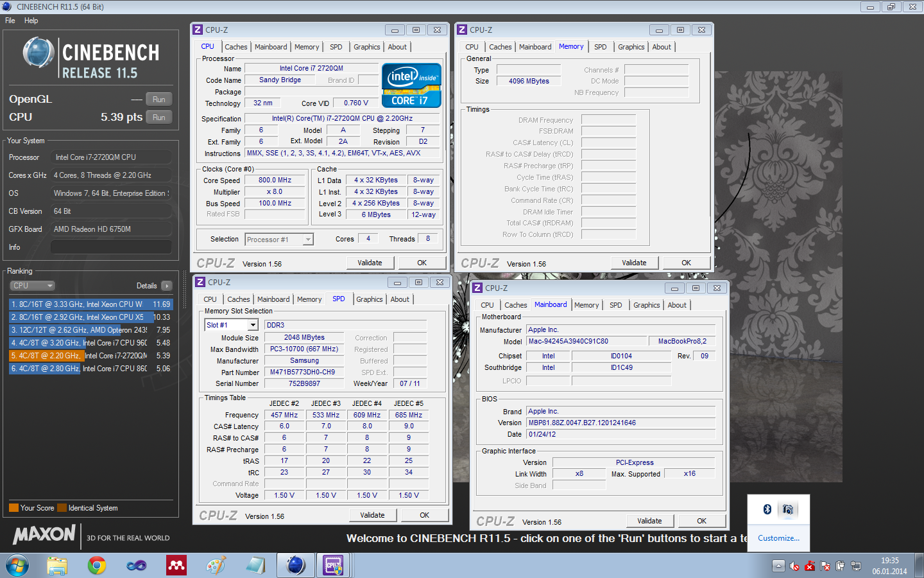Expand the CPU ranking type dropdown
The width and height of the screenshot is (924, 578).
tap(32, 286)
